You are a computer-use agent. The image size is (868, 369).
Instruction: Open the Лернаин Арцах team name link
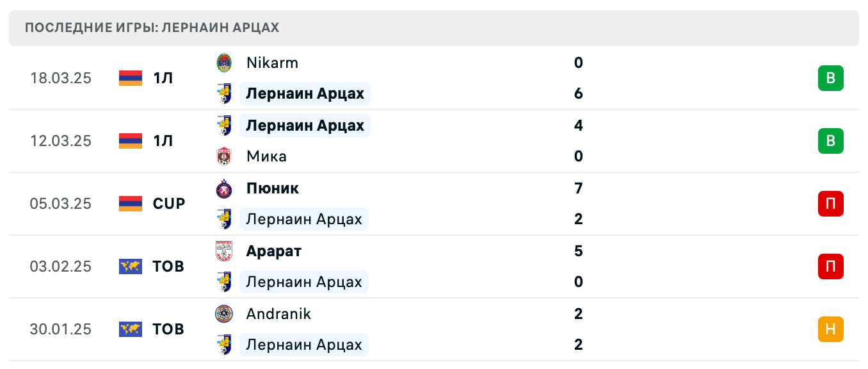305,94
